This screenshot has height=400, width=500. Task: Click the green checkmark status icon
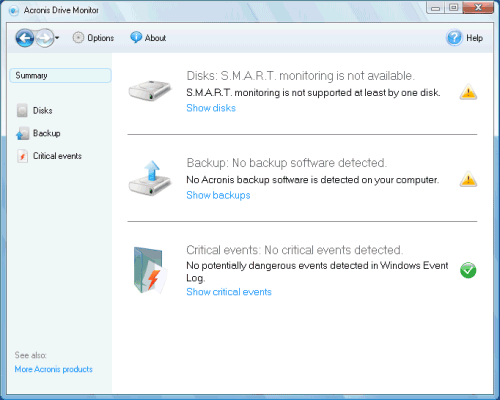point(468,270)
